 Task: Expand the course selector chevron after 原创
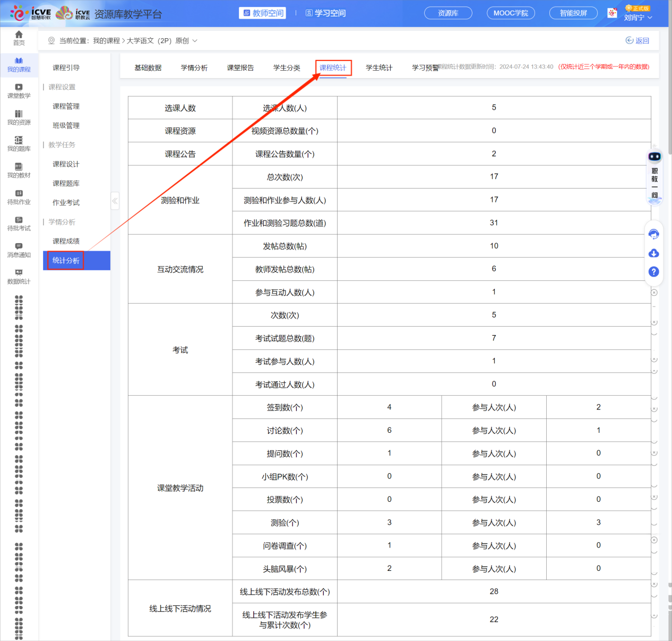tap(195, 41)
